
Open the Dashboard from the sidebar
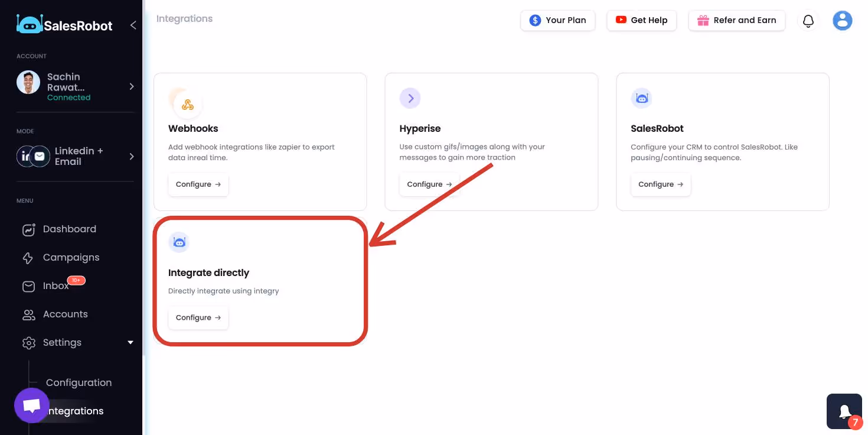[69, 229]
